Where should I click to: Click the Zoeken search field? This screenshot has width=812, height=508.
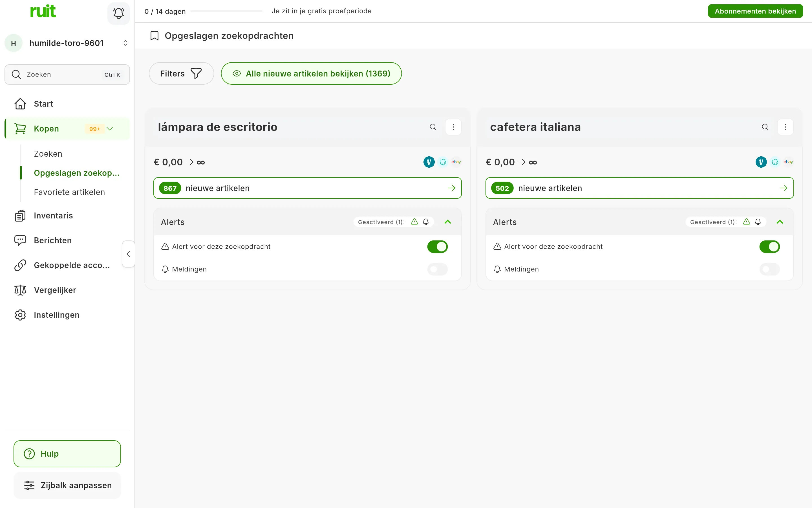pyautogui.click(x=67, y=75)
